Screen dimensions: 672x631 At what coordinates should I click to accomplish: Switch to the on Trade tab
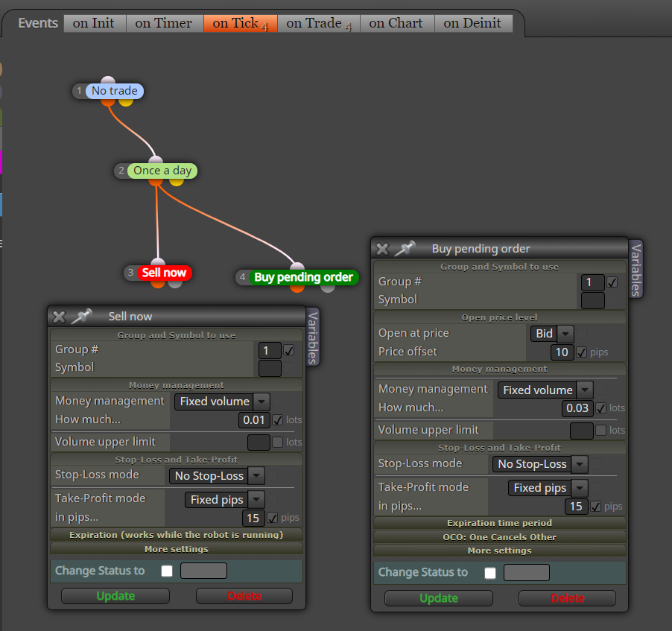(319, 23)
